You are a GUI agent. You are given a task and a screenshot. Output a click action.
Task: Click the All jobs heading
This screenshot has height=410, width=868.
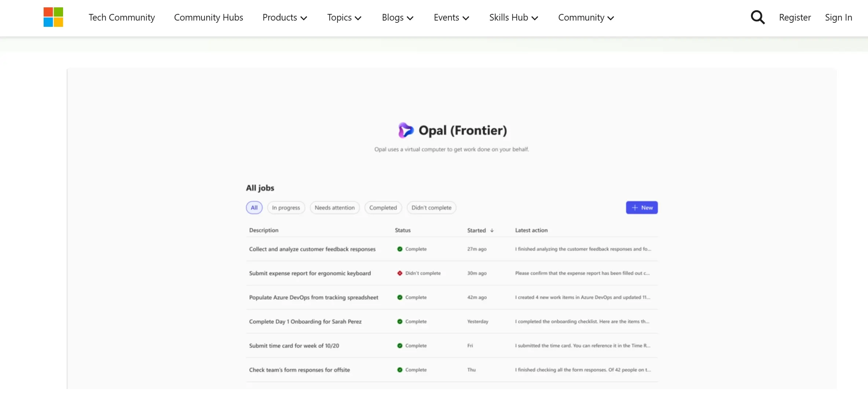[260, 188]
